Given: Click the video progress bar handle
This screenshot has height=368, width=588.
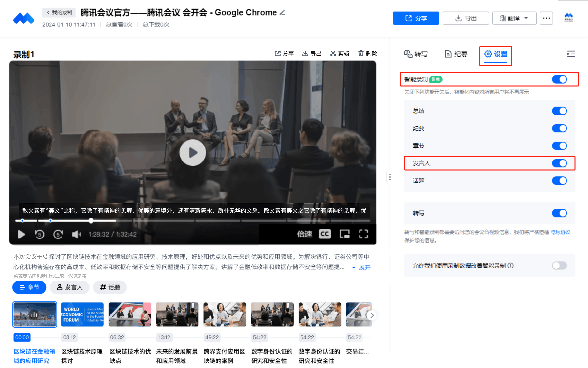Looking at the screenshot, I should tap(91, 221).
